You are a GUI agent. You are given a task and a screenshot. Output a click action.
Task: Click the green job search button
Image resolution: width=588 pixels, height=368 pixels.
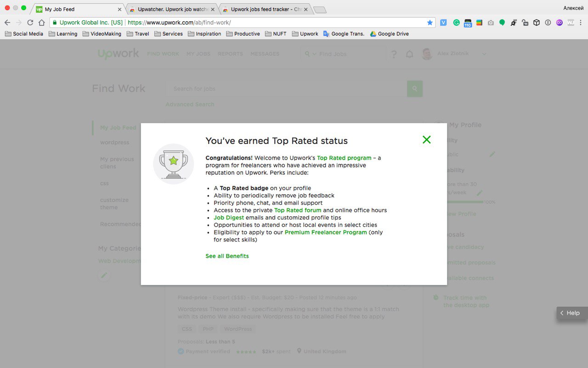coord(415,89)
